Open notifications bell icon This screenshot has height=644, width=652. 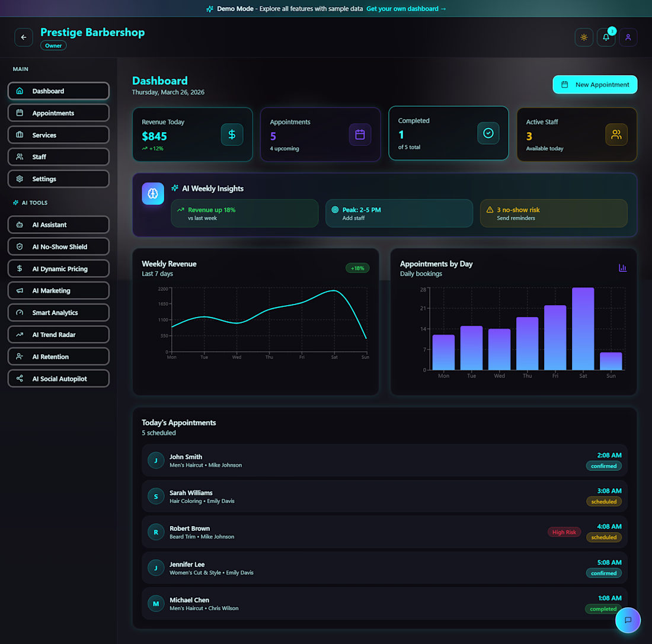click(606, 37)
